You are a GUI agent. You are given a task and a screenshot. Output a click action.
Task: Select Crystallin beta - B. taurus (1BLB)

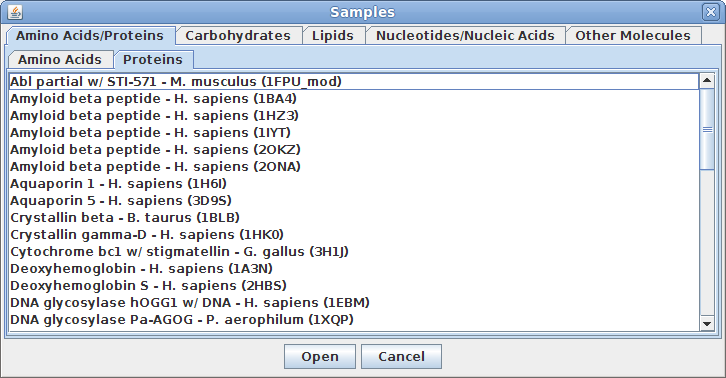point(354,218)
